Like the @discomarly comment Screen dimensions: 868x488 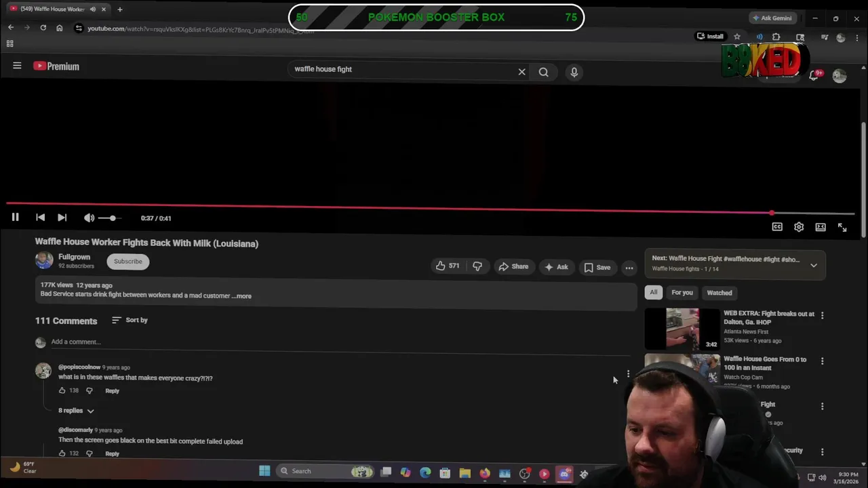pos(62,453)
